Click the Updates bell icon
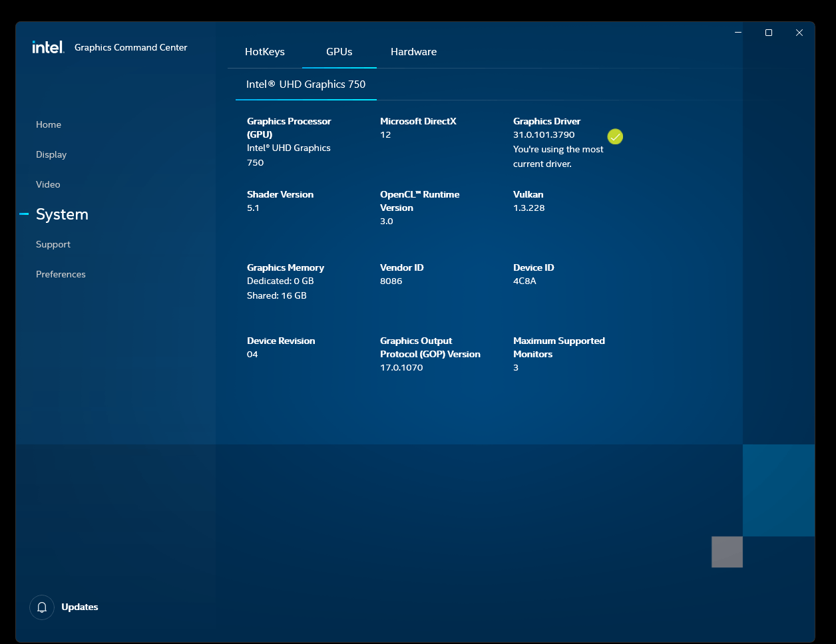The image size is (836, 644). coord(42,607)
